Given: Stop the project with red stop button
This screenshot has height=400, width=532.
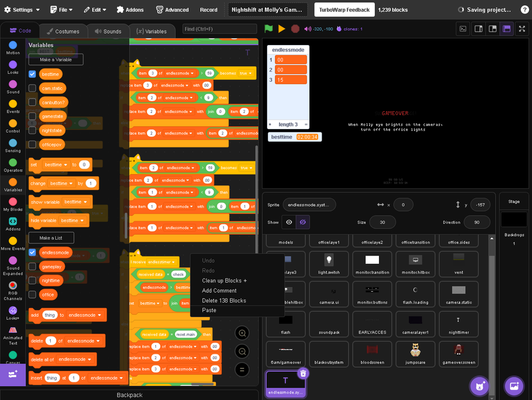Looking at the screenshot, I should pos(295,29).
